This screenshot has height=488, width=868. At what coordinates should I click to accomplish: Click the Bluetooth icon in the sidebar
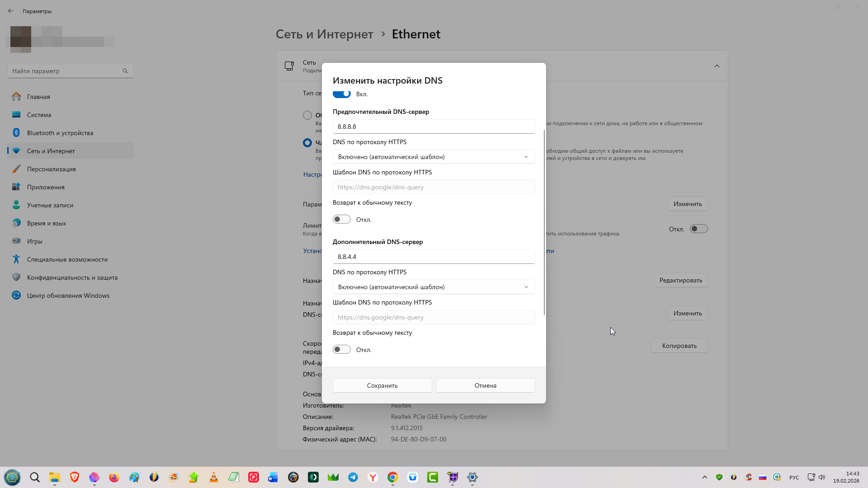coord(16,133)
